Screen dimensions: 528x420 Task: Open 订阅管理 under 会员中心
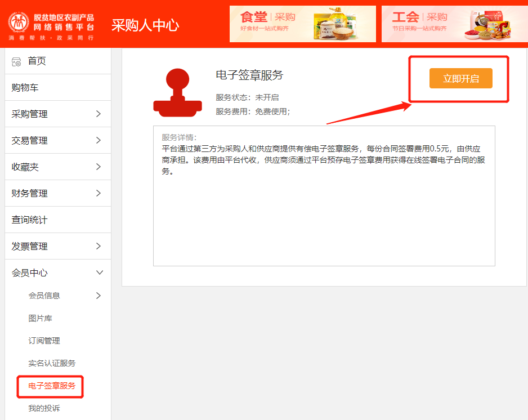coord(44,341)
